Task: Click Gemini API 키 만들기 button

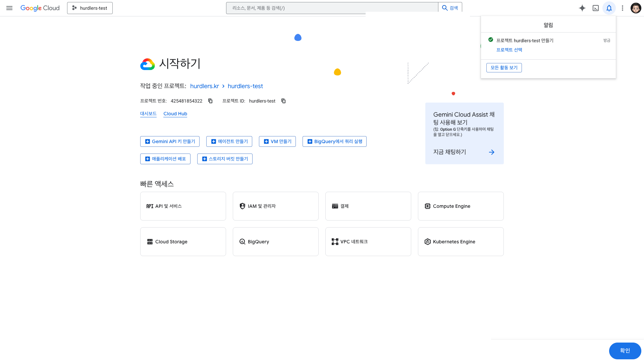Action: pos(170,141)
